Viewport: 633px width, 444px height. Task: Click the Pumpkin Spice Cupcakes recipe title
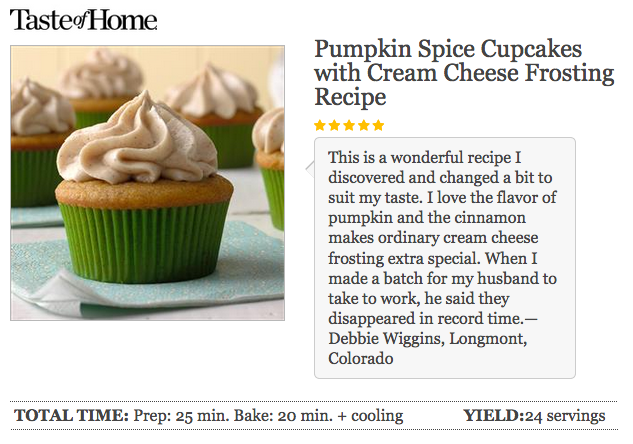[463, 61]
